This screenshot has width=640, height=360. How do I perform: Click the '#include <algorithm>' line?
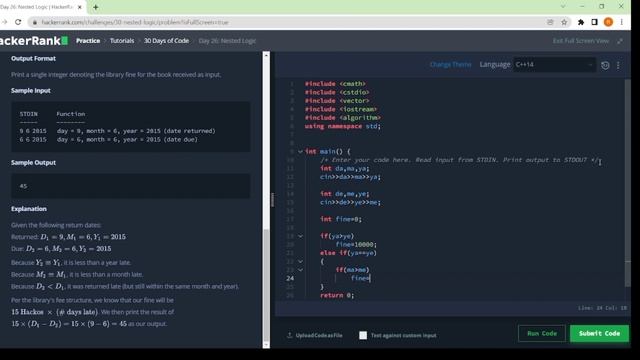point(343,118)
